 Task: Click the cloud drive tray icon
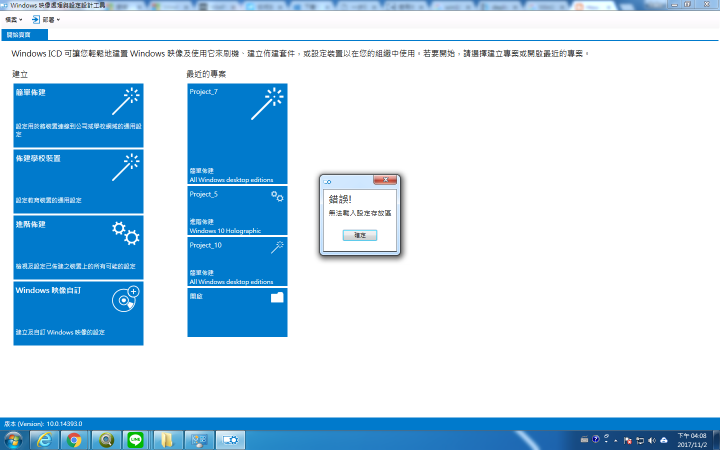(664, 440)
